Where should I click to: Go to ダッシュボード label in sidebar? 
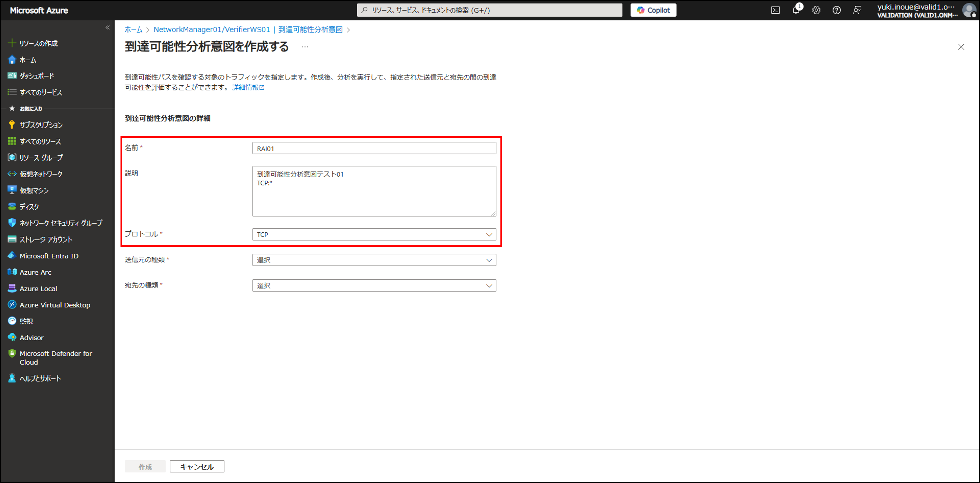coord(36,76)
